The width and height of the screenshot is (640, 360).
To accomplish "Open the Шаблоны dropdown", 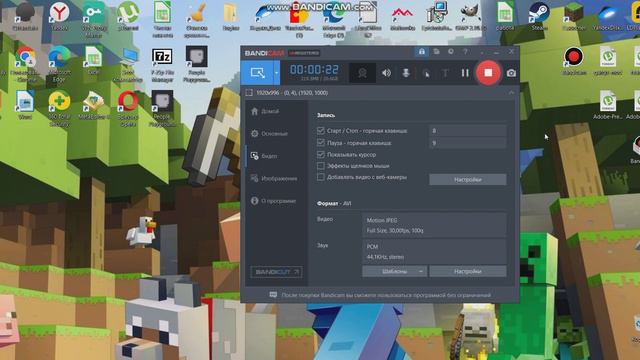I will 394,271.
